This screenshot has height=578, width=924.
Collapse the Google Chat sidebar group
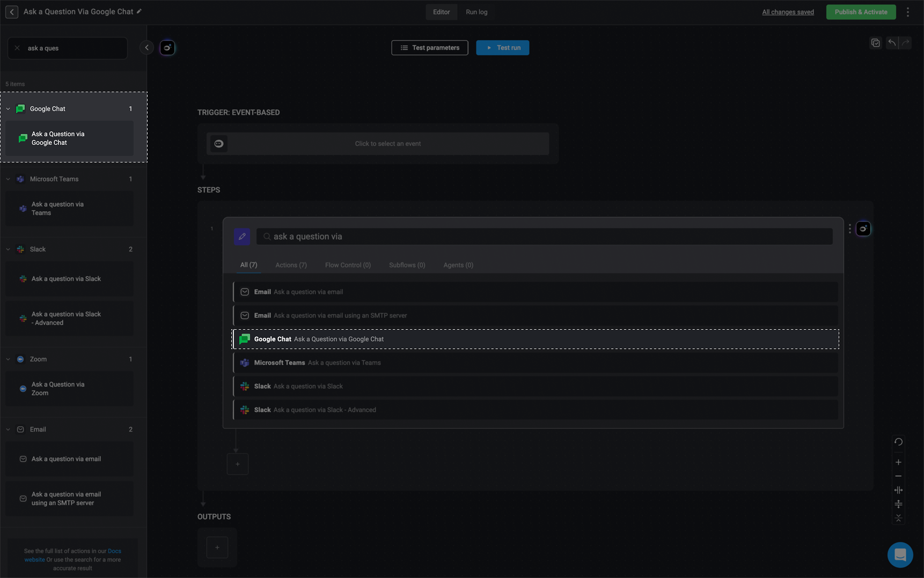[8, 109]
